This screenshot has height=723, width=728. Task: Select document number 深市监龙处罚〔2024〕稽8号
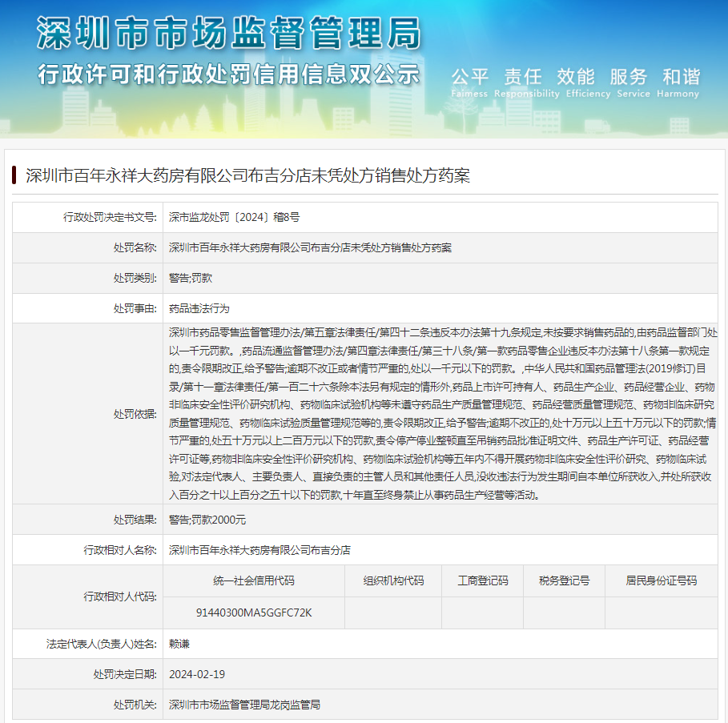(234, 217)
